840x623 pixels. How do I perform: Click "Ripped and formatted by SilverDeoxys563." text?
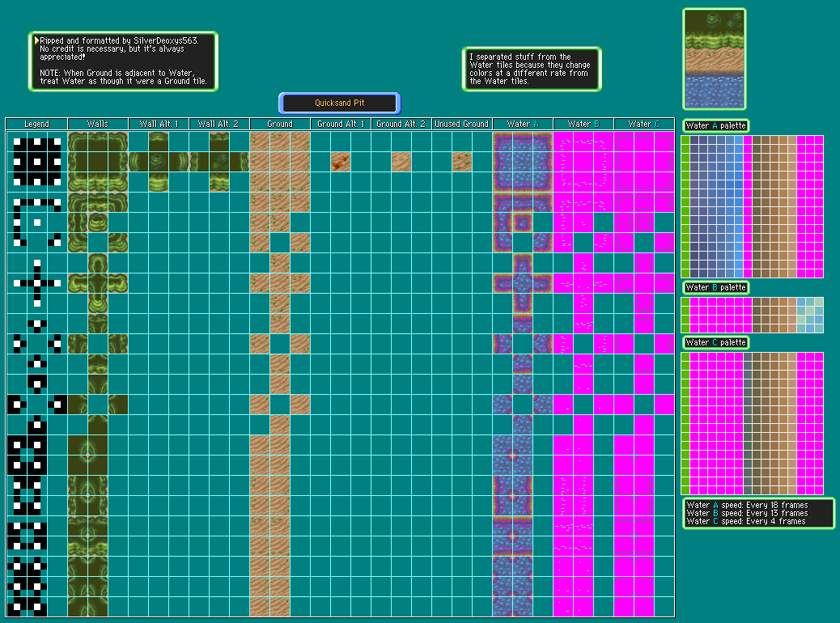click(x=119, y=40)
